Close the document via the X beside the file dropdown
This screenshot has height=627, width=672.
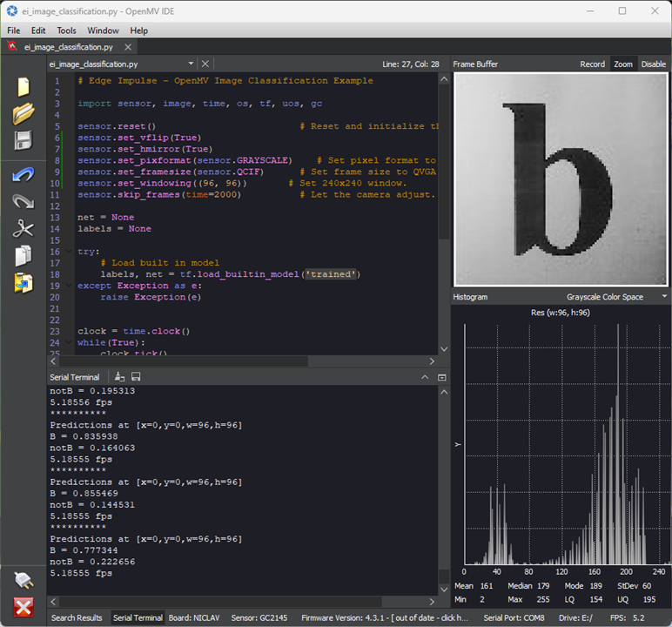pyautogui.click(x=205, y=64)
